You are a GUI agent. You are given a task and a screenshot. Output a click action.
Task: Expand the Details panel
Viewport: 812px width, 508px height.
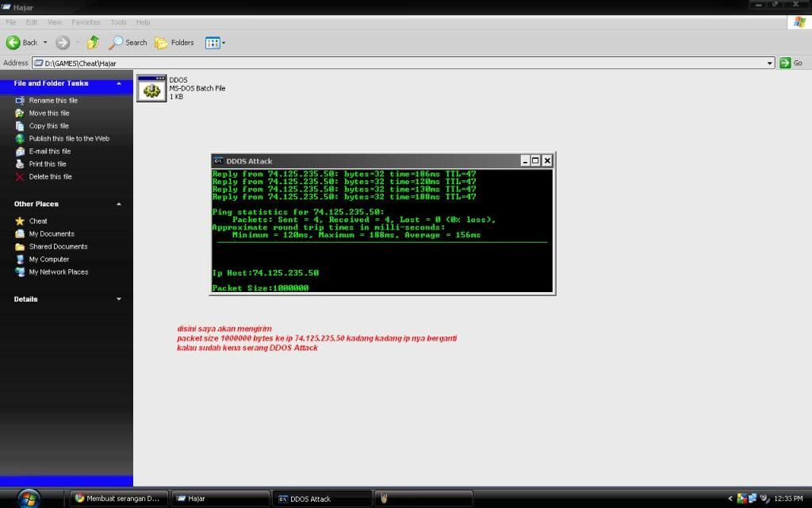click(x=119, y=299)
